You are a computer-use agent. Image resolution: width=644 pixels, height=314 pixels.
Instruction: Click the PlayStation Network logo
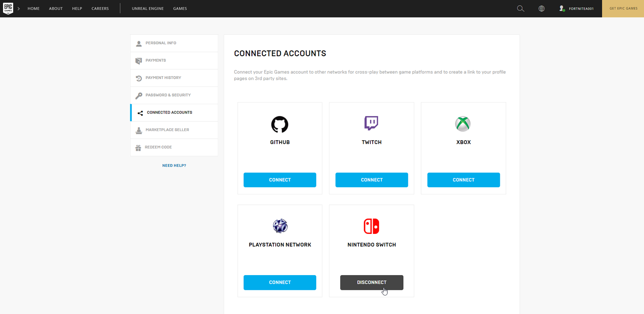(x=280, y=226)
